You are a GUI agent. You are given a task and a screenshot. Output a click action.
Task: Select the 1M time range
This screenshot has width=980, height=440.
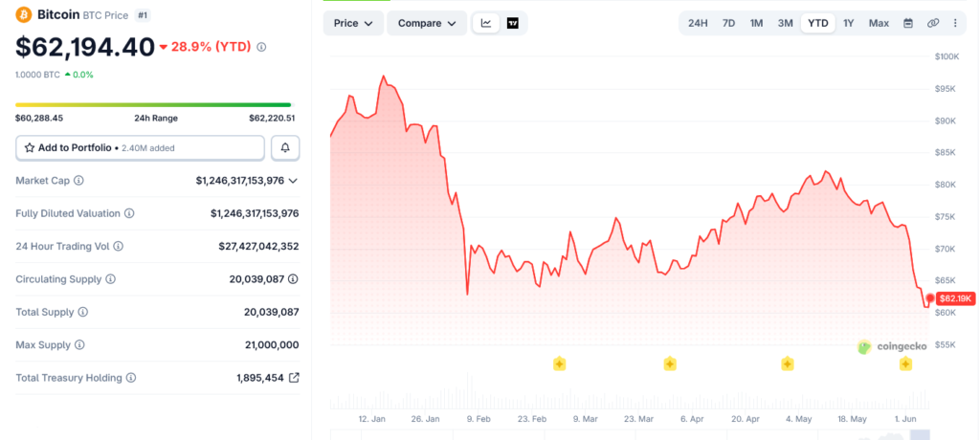[756, 23]
